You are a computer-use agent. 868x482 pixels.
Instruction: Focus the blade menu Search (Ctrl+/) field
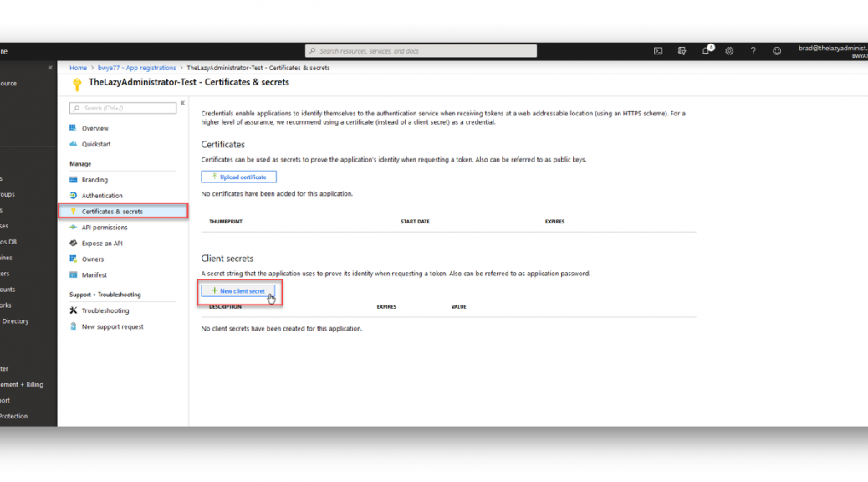[x=123, y=108]
